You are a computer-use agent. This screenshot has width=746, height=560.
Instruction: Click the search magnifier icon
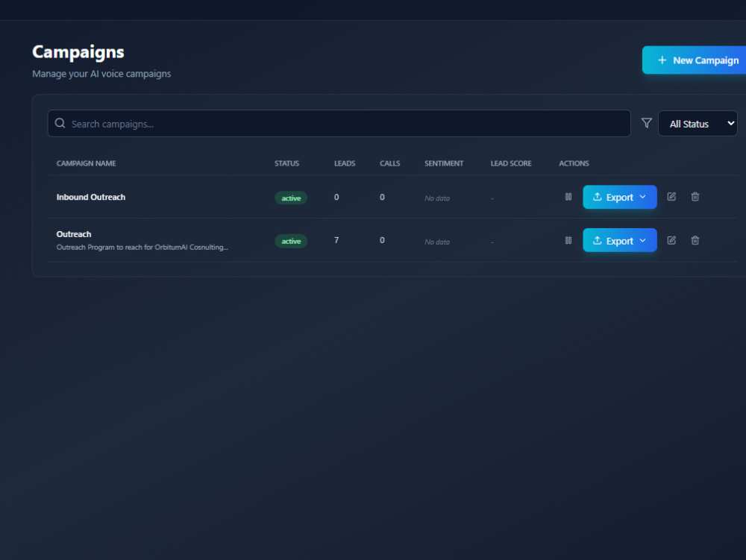click(60, 124)
